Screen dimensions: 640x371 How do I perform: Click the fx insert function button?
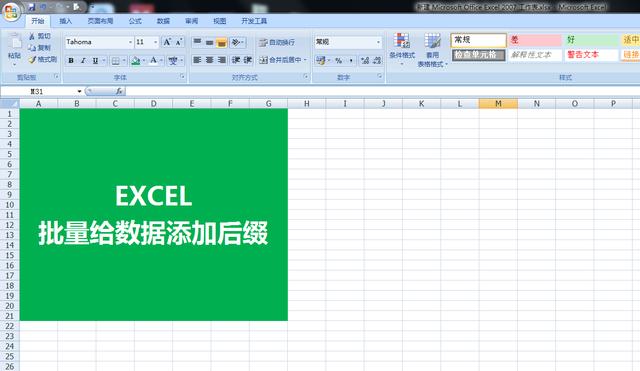119,91
